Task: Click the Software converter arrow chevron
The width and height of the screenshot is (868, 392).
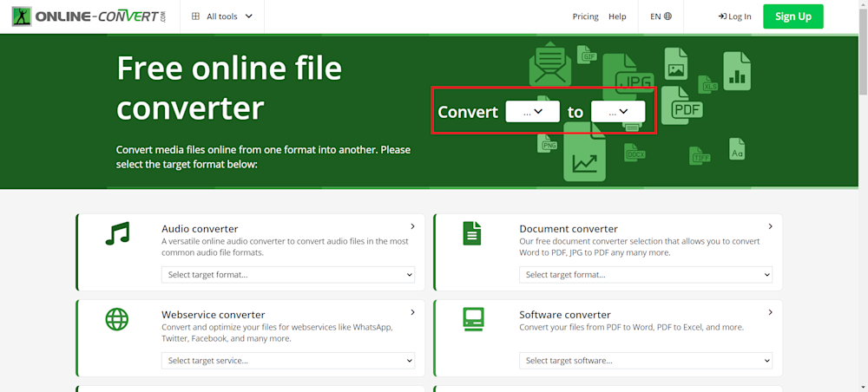Action: pyautogui.click(x=770, y=312)
